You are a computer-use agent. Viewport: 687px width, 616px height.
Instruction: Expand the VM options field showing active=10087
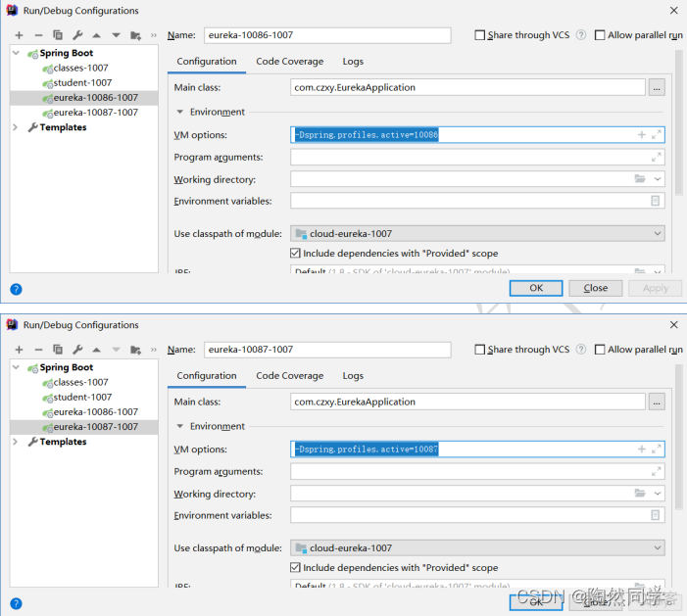(x=657, y=449)
